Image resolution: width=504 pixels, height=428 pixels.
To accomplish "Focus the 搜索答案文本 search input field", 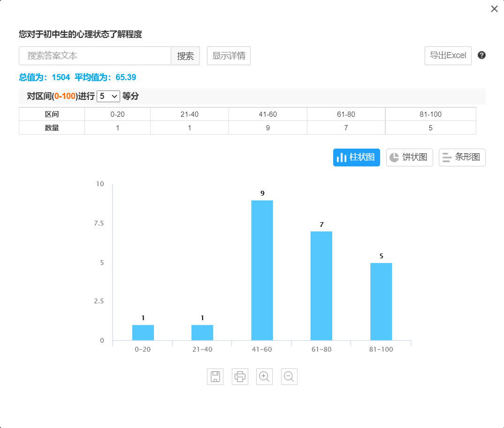I will (95, 56).
